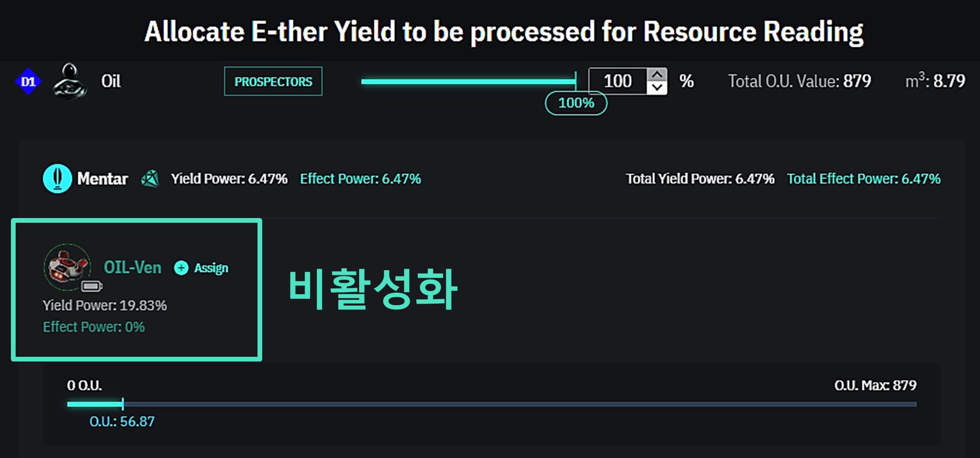Click the crystal icon beside Mentar

[x=150, y=179]
